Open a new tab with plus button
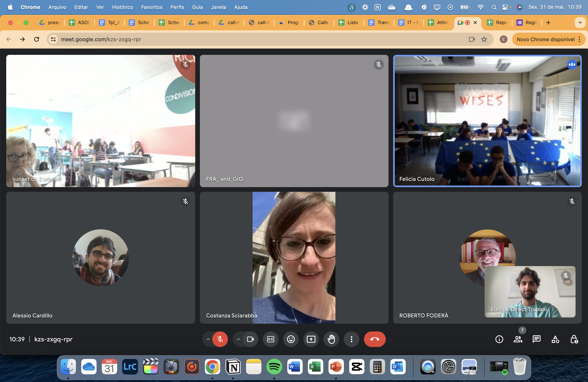The height and width of the screenshot is (382, 588). [548, 23]
